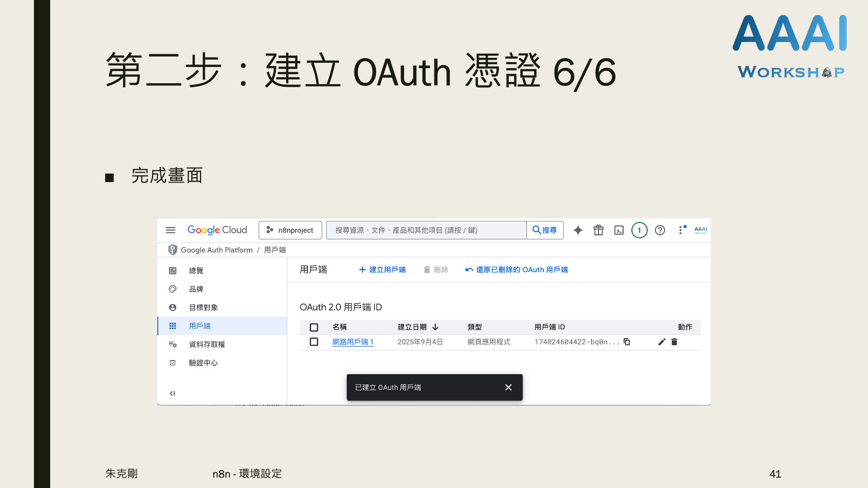Click 建立用戶端 button
This screenshot has height=488, width=868.
coord(382,269)
